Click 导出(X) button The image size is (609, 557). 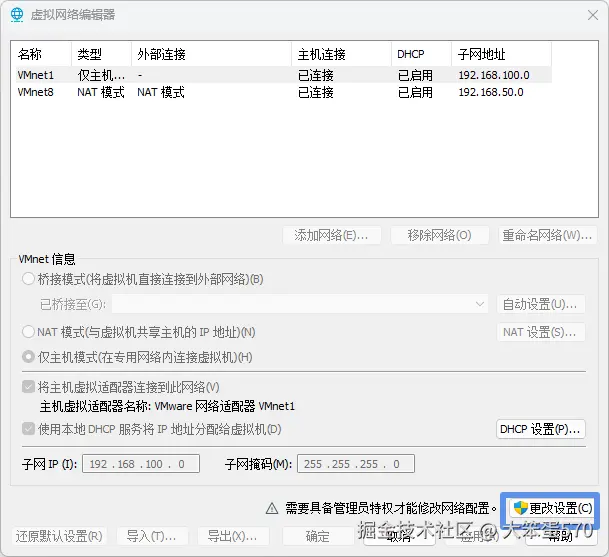tap(233, 536)
